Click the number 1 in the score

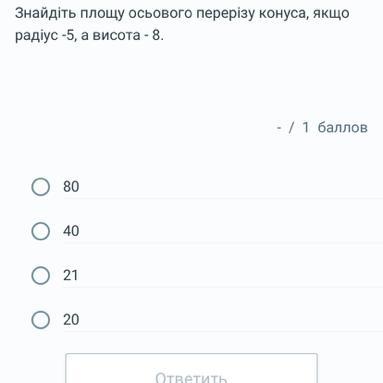pos(305,127)
